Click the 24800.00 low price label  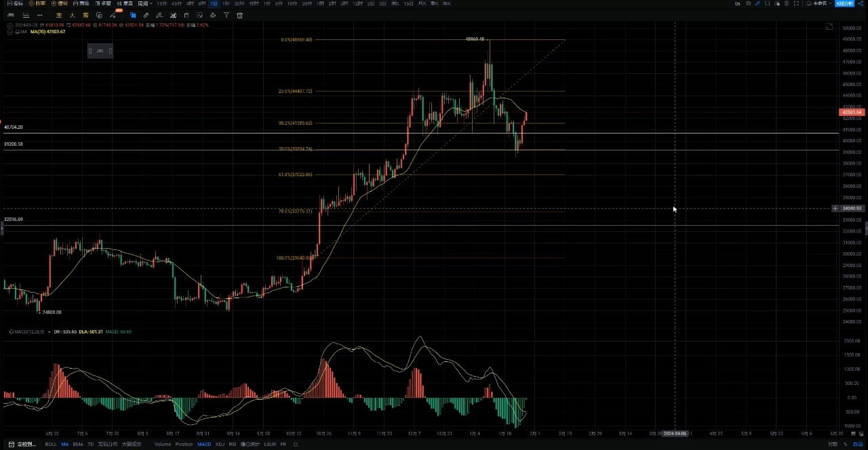(x=52, y=312)
